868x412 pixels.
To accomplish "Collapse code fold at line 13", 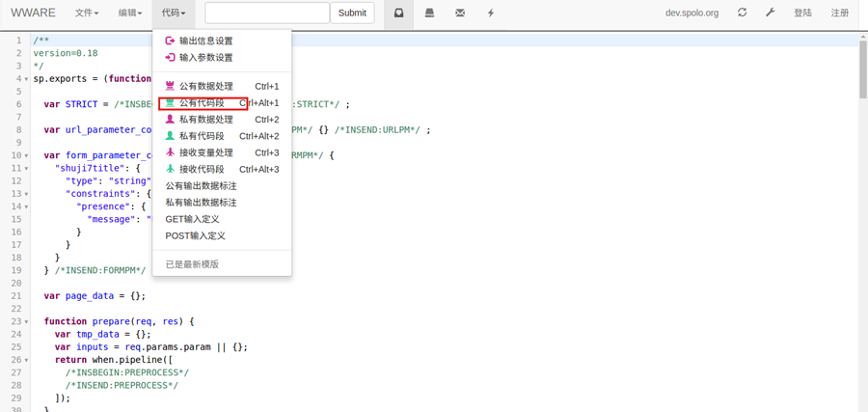I will pyautogui.click(x=26, y=193).
